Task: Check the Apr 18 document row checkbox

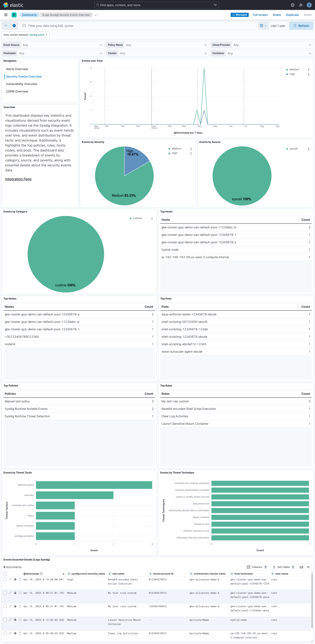Action: point(5,579)
